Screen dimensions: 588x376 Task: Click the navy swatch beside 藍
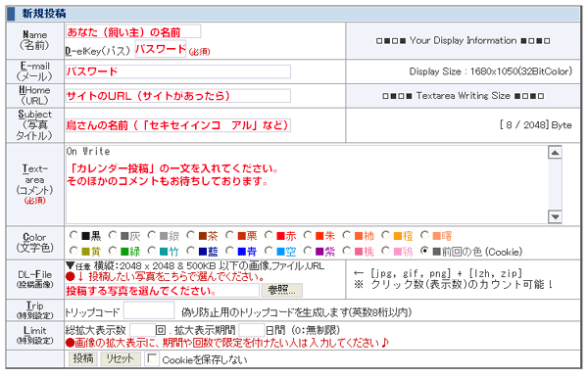(x=203, y=252)
